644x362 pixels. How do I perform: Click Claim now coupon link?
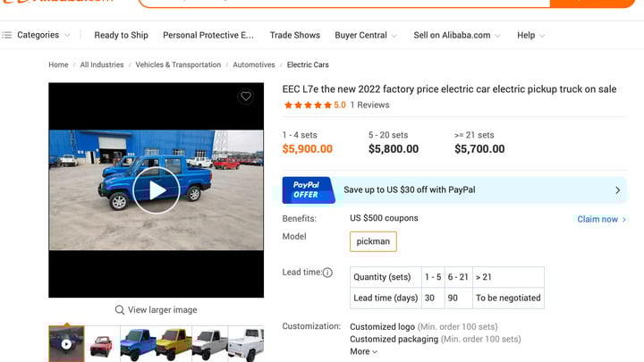point(601,219)
